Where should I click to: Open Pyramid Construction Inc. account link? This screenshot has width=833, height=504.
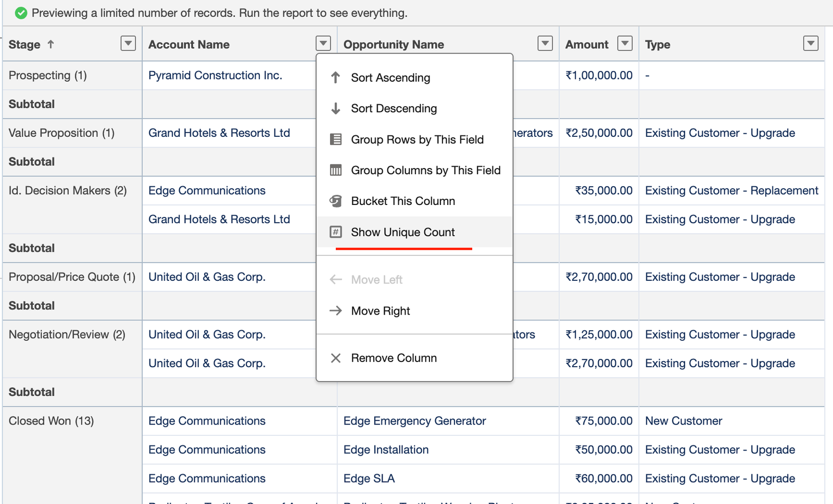coord(215,75)
